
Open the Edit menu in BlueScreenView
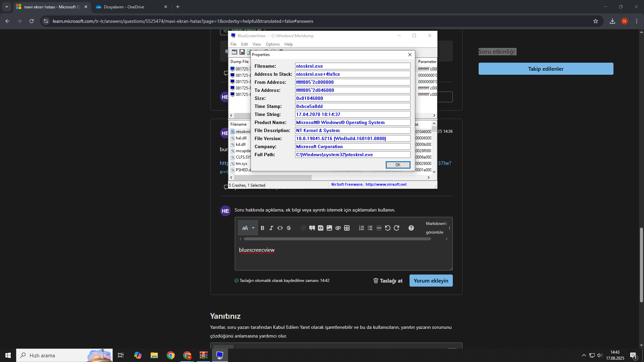click(x=245, y=44)
